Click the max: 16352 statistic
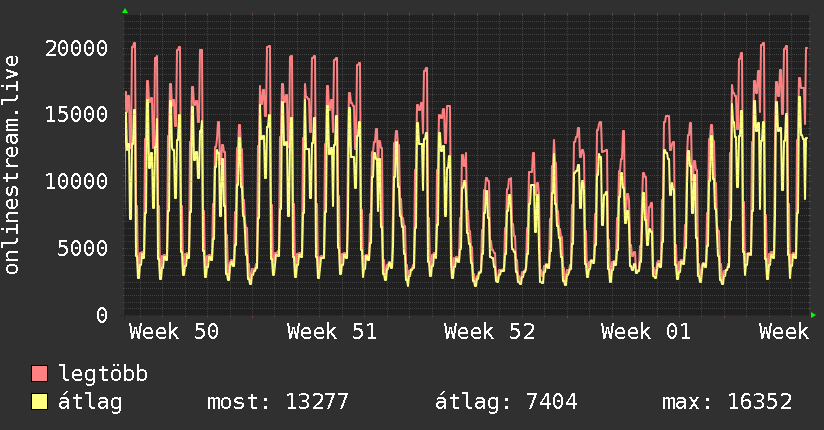This screenshot has height=430, width=824. pos(727,402)
